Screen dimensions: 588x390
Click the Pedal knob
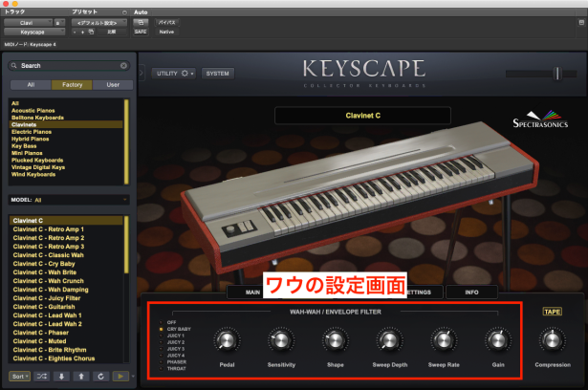(227, 340)
